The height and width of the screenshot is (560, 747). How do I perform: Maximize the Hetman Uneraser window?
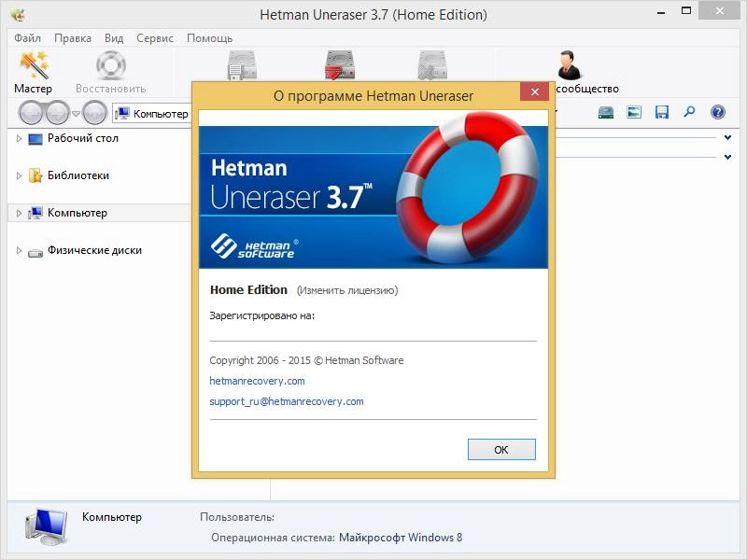[x=686, y=11]
